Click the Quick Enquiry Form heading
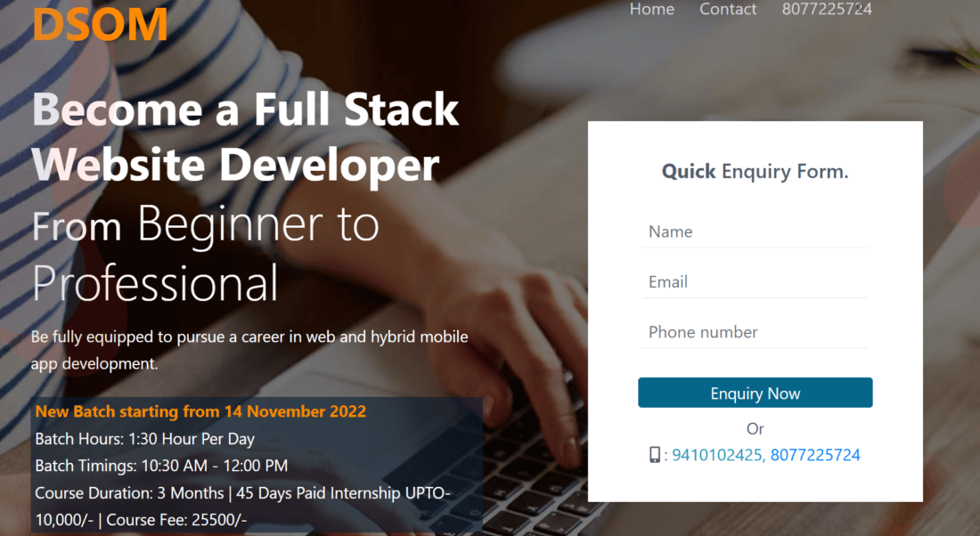Image resolution: width=980 pixels, height=536 pixels. 755,172
